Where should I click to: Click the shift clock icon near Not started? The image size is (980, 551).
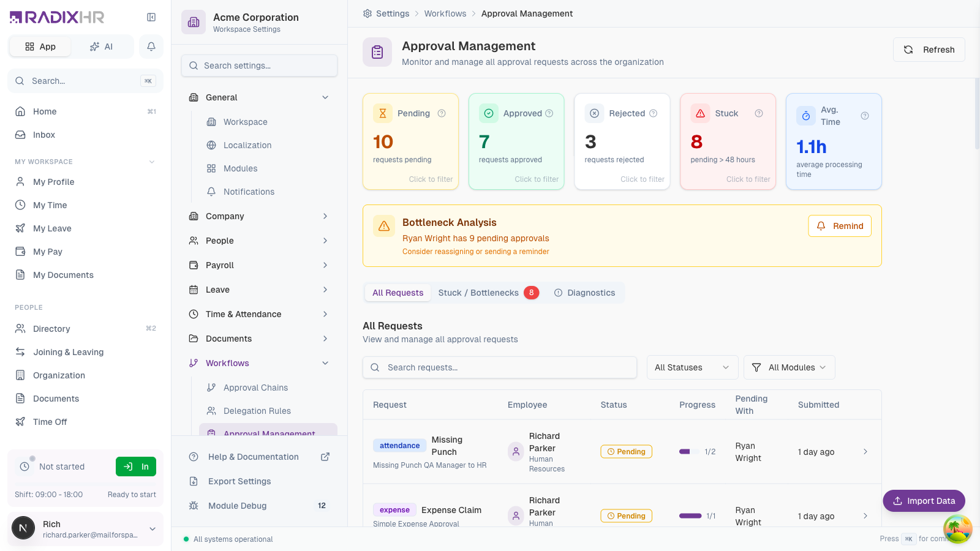[x=24, y=467]
